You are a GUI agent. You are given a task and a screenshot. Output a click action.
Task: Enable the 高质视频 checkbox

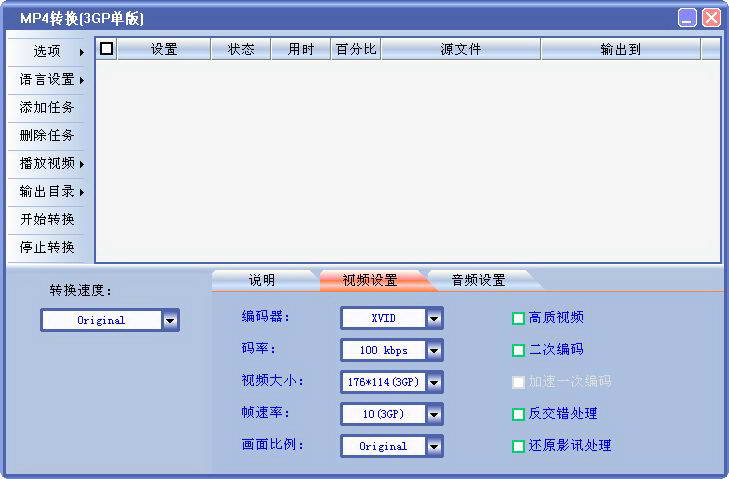[x=518, y=319]
